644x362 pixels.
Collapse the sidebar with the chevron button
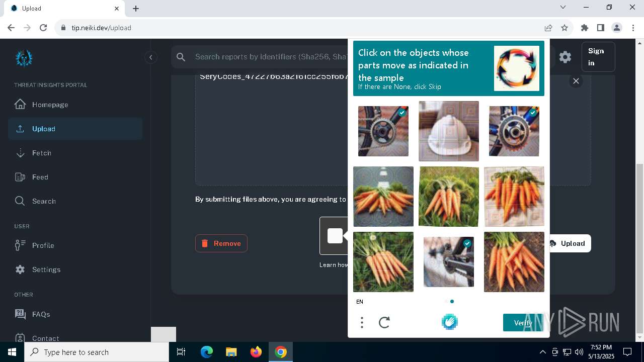click(150, 57)
